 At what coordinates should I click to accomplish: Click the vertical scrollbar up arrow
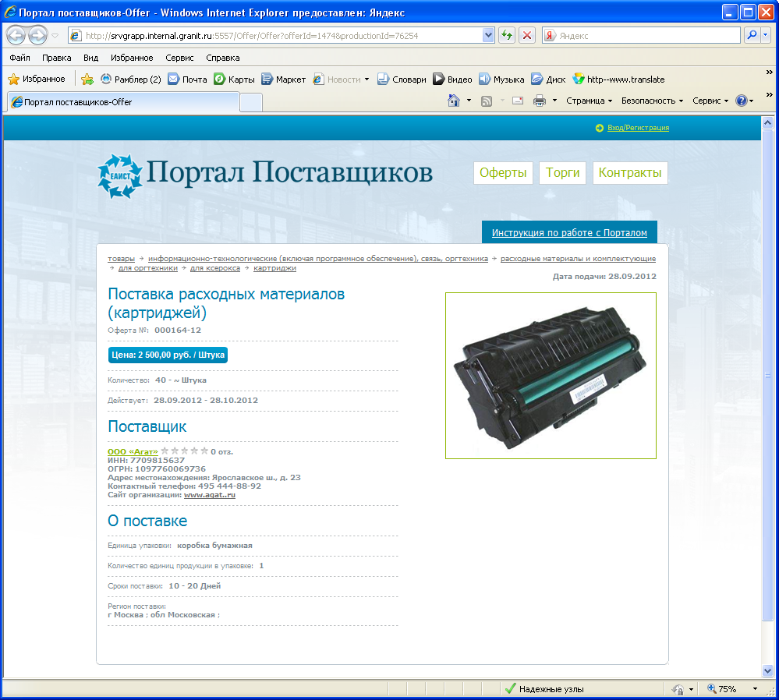(767, 122)
